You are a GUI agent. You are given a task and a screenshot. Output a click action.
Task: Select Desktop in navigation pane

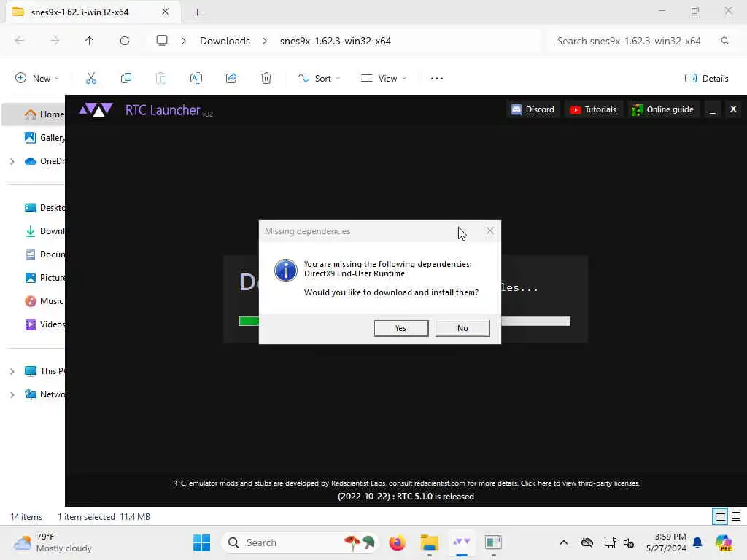pyautogui.click(x=44, y=208)
